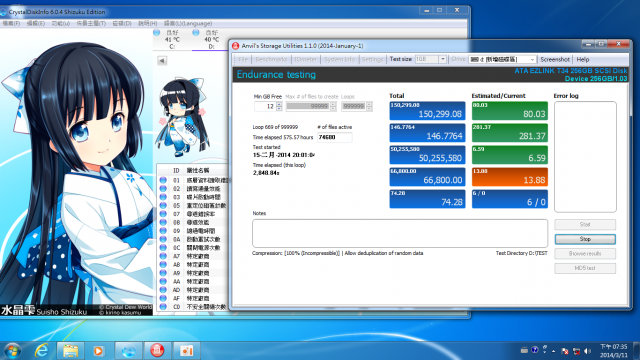Open CrystalDiskInfo 佈景主題(T) menu
This screenshot has width=640, height=360.
(91, 23)
